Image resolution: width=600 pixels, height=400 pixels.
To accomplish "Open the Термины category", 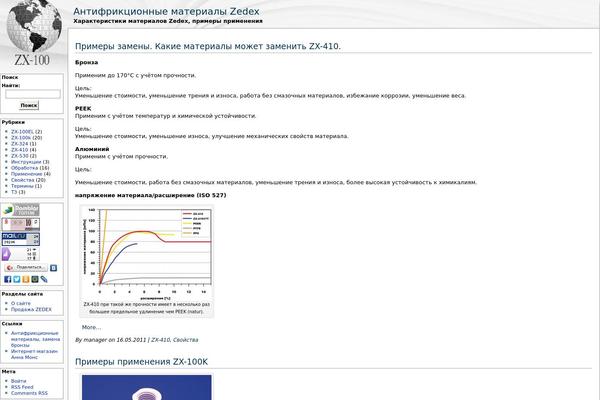I will [x=23, y=186].
